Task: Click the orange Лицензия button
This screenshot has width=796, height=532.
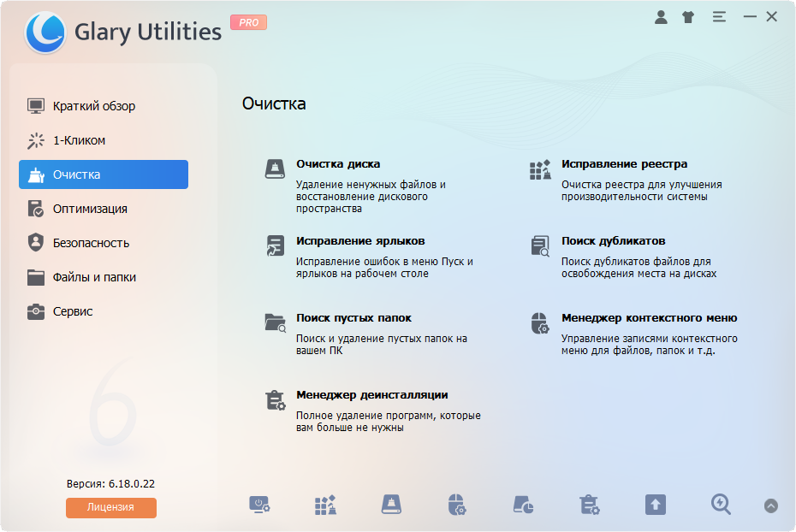Action: click(110, 508)
